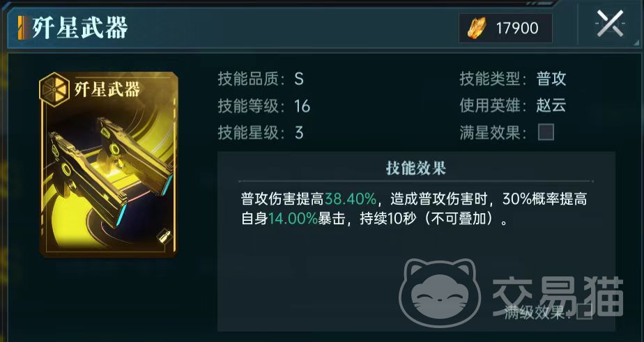Image resolution: width=644 pixels, height=342 pixels.
Task: Click the 技能品质 S rating
Action: tap(298, 79)
